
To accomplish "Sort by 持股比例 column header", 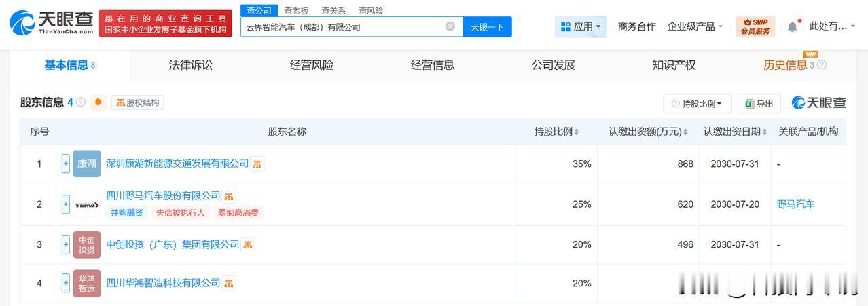I will (556, 132).
